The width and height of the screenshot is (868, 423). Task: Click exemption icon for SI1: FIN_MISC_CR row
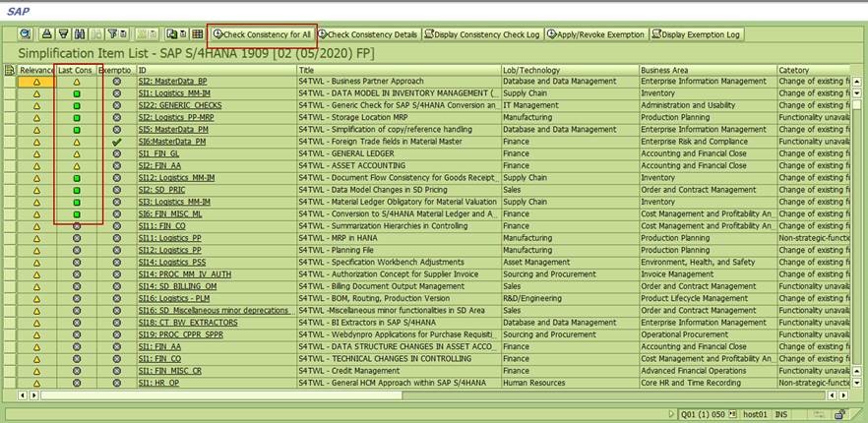pos(116,371)
